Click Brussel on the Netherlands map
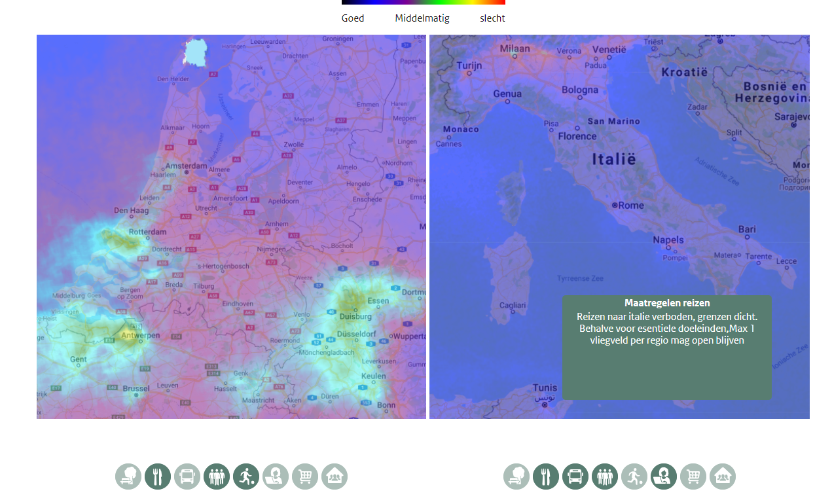 136,388
